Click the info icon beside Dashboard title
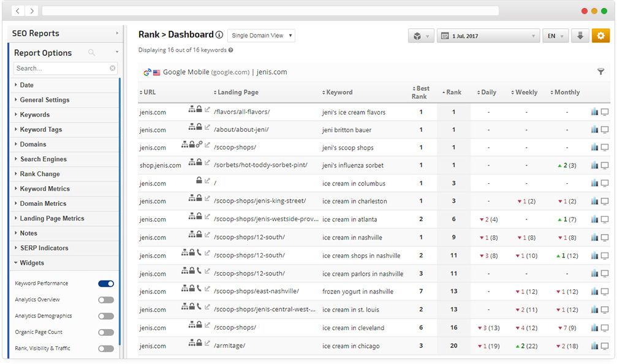The height and width of the screenshot is (364, 617). point(219,35)
